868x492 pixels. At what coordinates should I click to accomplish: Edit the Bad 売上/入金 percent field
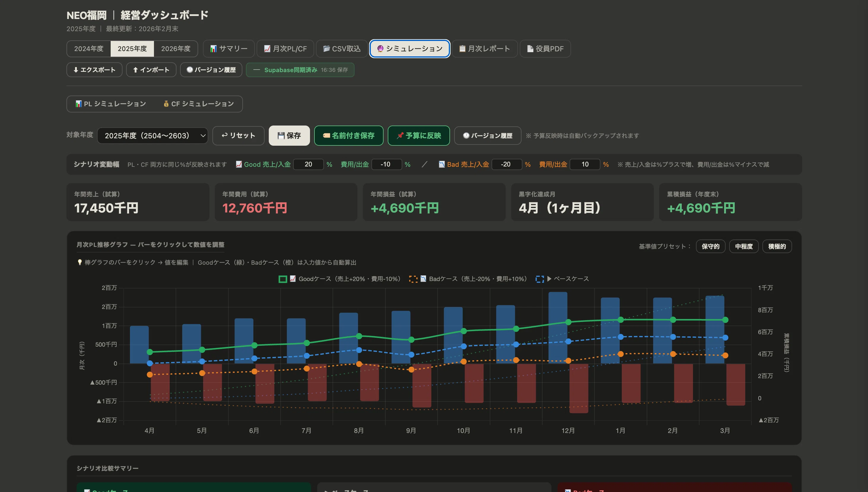pos(507,164)
